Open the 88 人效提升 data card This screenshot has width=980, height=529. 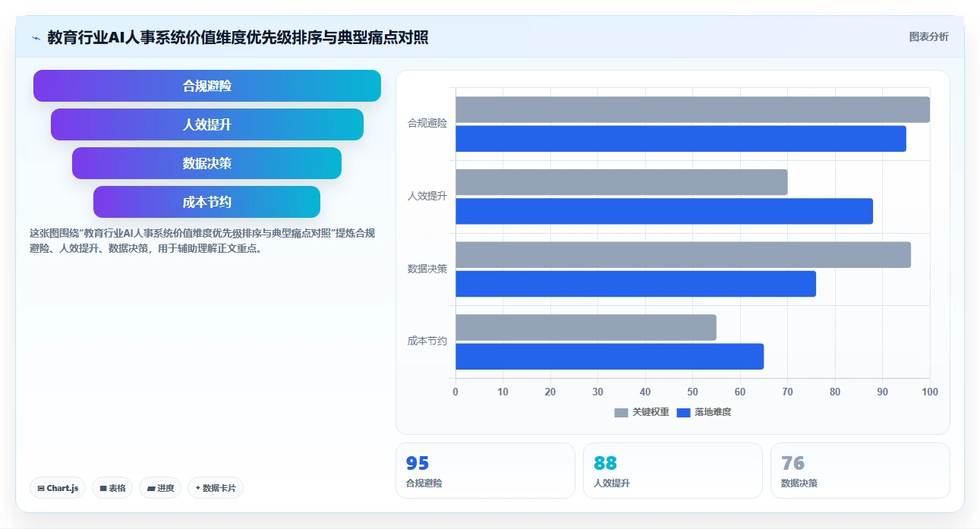673,471
